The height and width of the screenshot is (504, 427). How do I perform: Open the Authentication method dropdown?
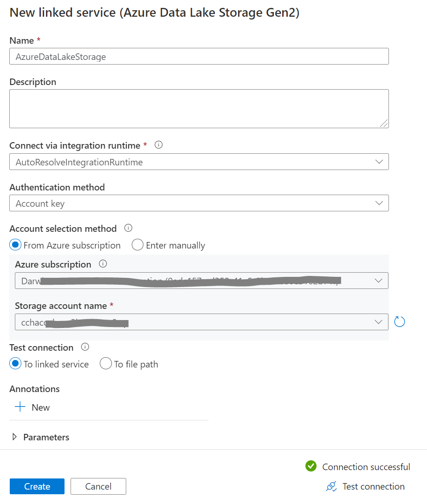point(199,203)
